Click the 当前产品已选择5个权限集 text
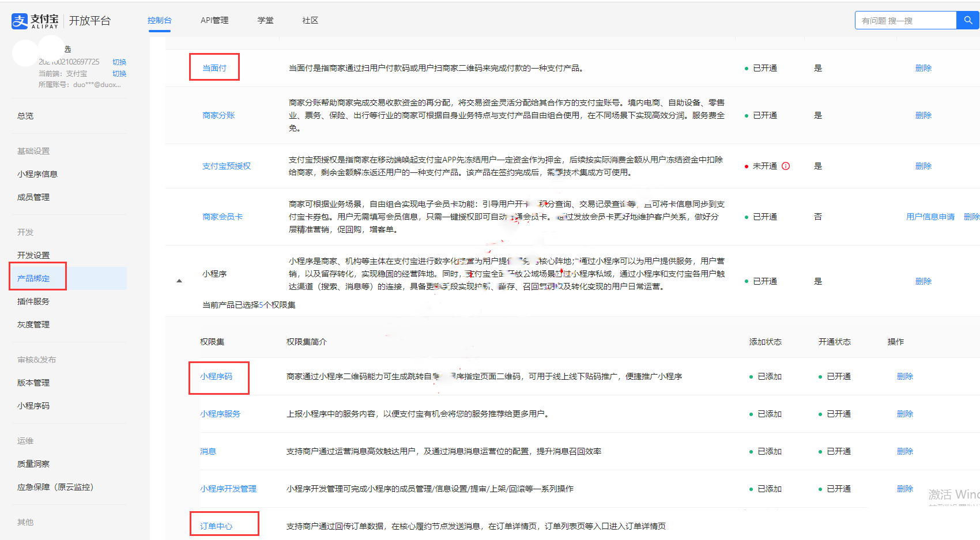The height and width of the screenshot is (540, 980). click(249, 305)
